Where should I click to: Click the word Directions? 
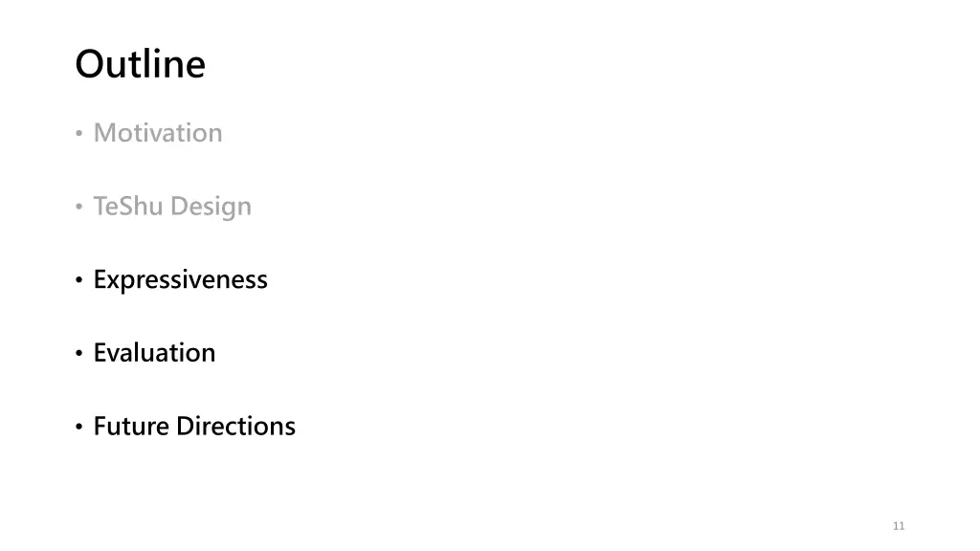click(x=235, y=426)
